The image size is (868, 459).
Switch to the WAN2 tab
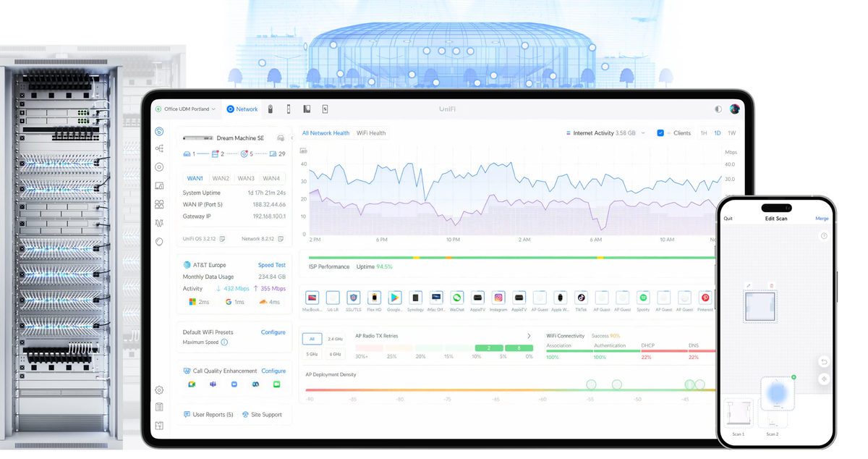[x=221, y=177]
